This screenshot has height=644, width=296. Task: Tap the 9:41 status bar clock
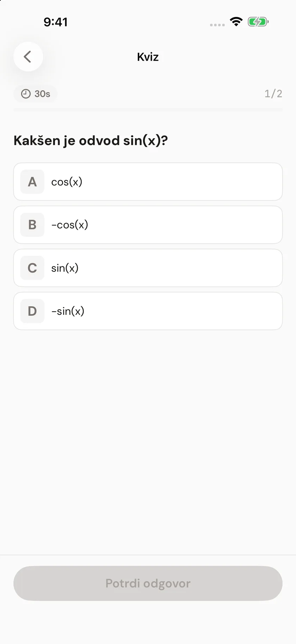point(56,22)
